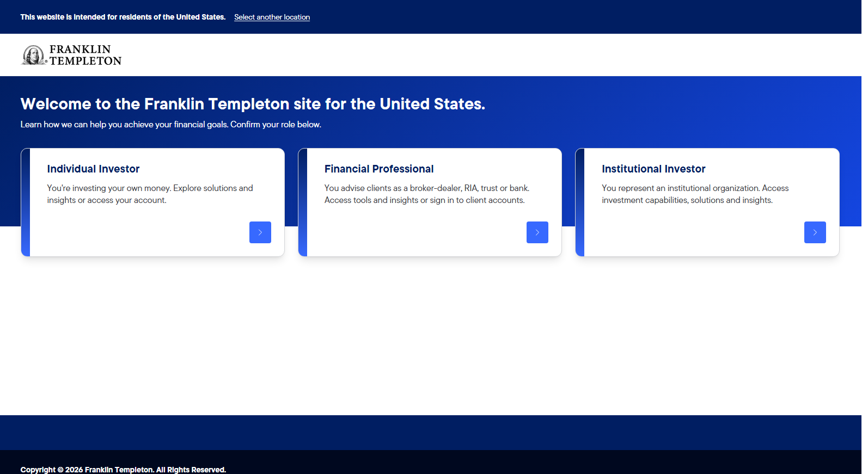Click the Individual Investor arrow button

click(x=260, y=232)
